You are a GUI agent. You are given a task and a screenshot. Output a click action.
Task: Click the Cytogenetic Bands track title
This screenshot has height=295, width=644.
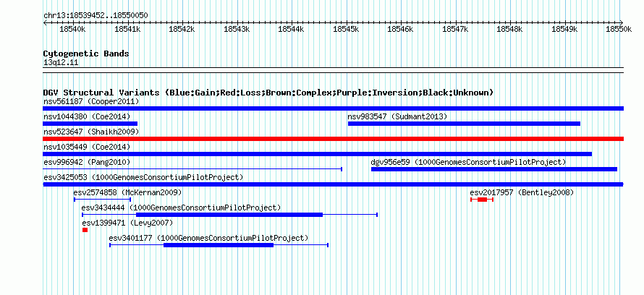click(x=86, y=54)
